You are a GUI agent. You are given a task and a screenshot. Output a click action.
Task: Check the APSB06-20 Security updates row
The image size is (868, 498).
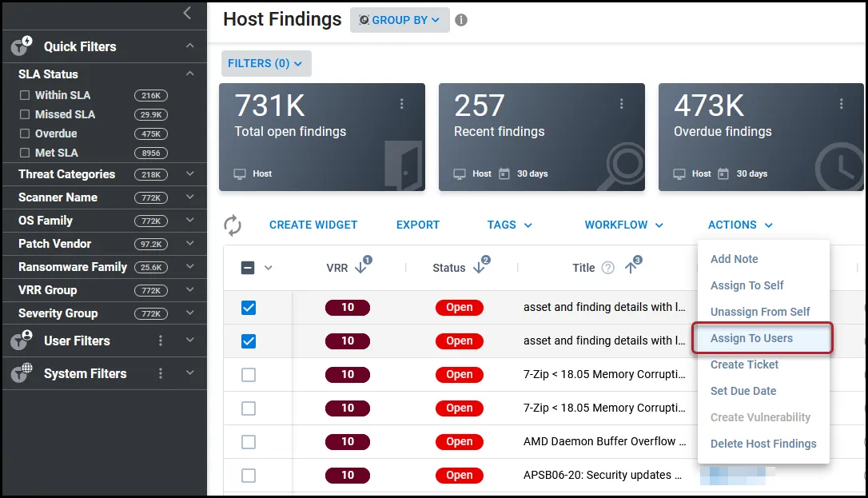pyautogui.click(x=249, y=476)
